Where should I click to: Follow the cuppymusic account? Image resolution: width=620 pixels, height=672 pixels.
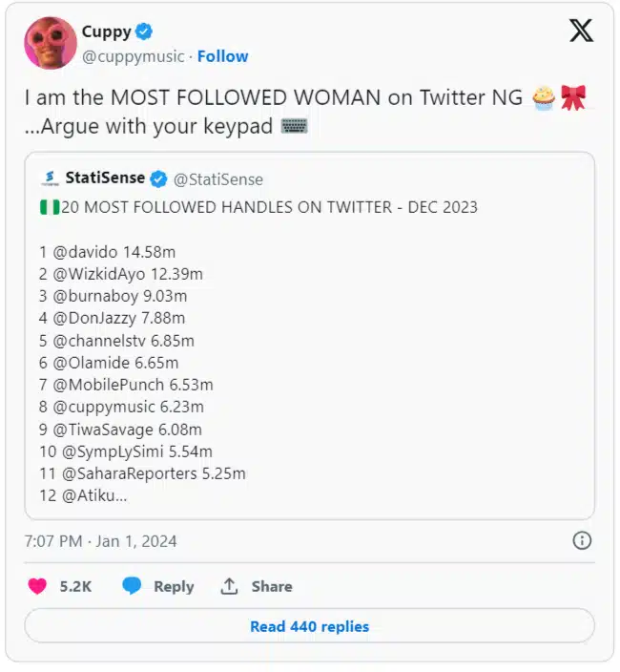(x=222, y=56)
